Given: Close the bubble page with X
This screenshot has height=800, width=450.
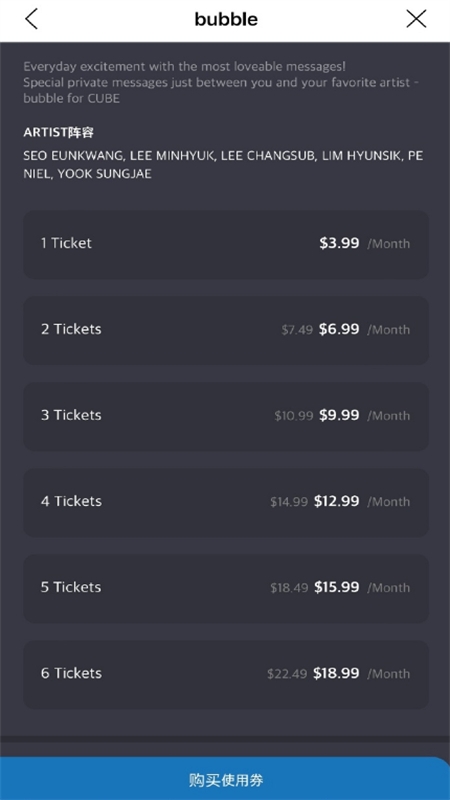Looking at the screenshot, I should 416,19.
